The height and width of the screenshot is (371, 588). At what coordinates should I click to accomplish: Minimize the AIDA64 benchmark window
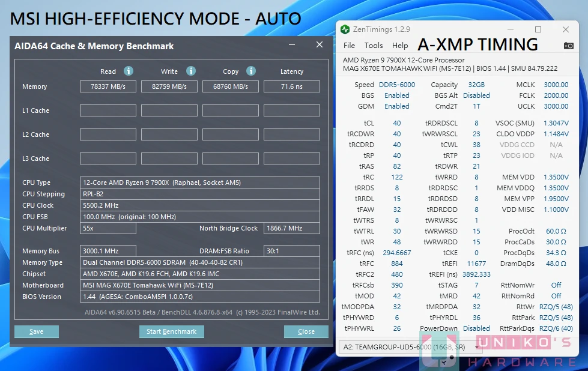292,44
